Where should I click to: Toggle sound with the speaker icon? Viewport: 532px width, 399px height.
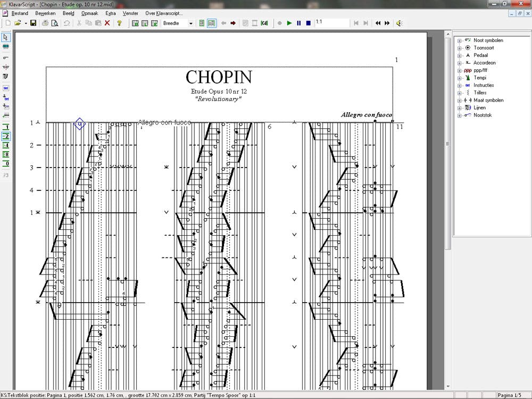[x=400, y=23]
